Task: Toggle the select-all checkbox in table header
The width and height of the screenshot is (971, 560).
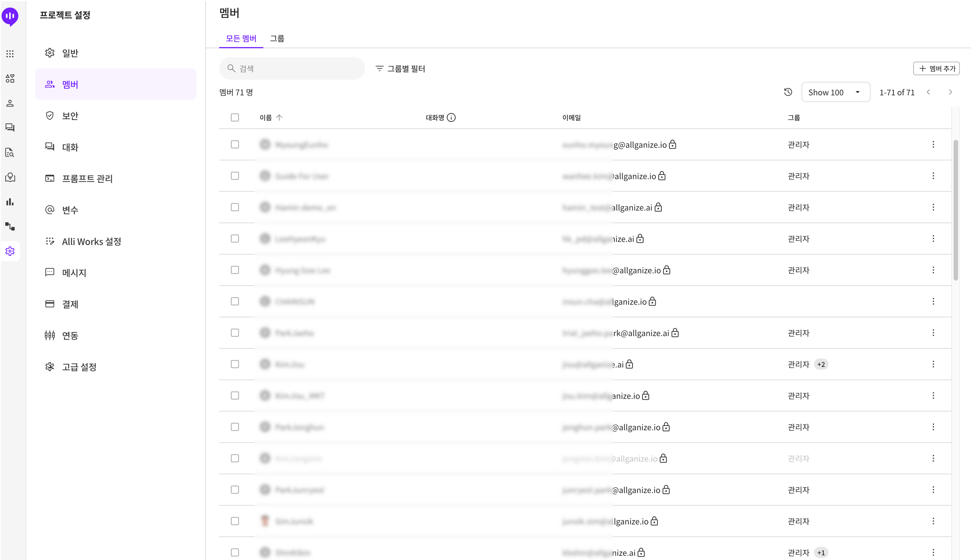Action: (235, 117)
